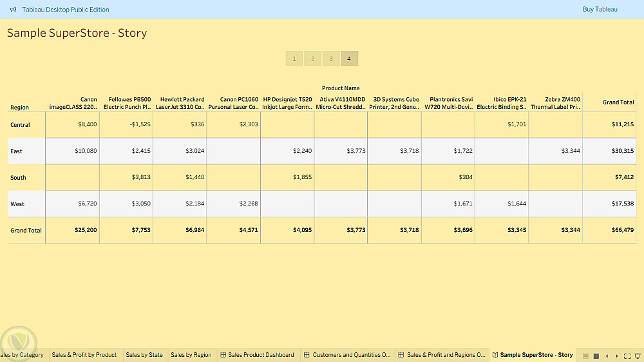Open Sales Product Dashboard tab
Screen dimensions: 644x362
tap(258, 355)
